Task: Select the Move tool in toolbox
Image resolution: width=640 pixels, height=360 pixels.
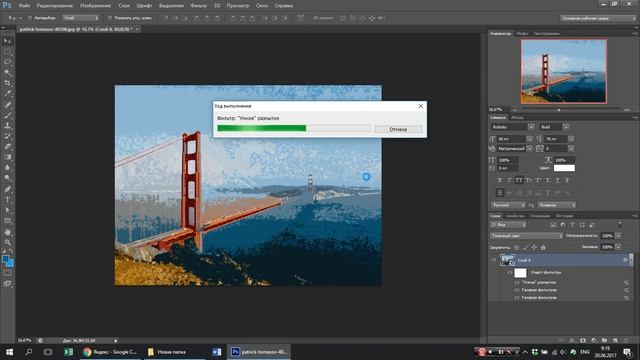Action: pyautogui.click(x=7, y=41)
